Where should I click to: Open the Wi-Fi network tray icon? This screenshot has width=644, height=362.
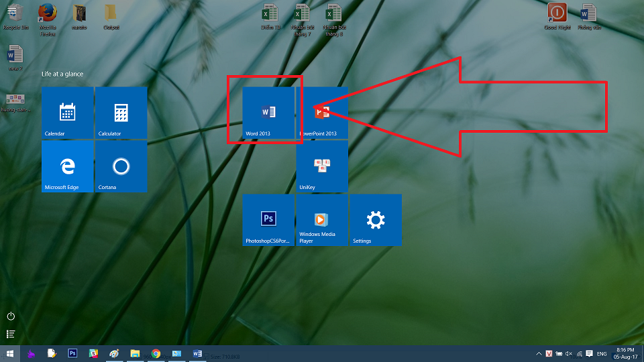point(579,353)
